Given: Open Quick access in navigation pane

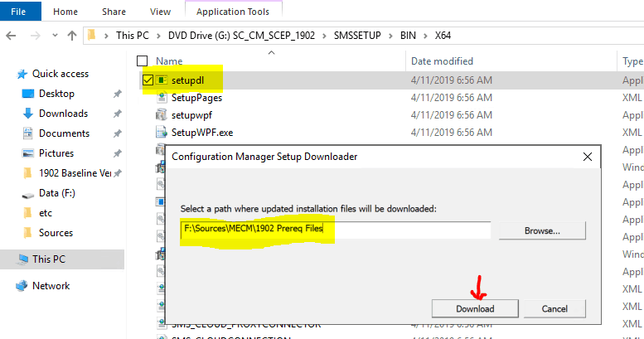Looking at the screenshot, I should coord(61,74).
